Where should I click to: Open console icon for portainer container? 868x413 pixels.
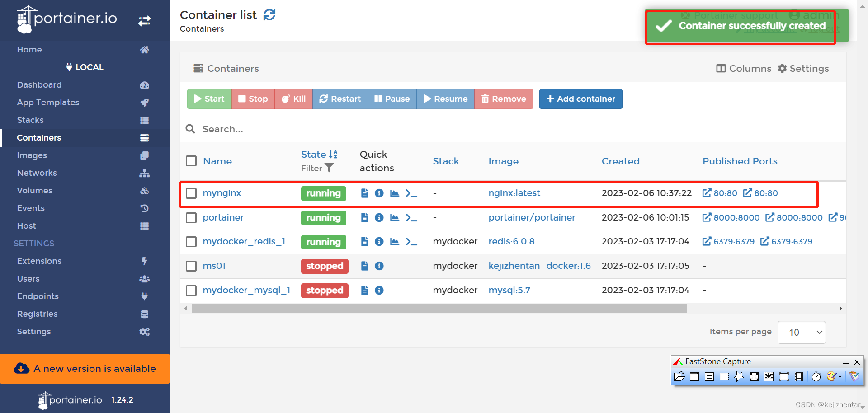click(411, 218)
